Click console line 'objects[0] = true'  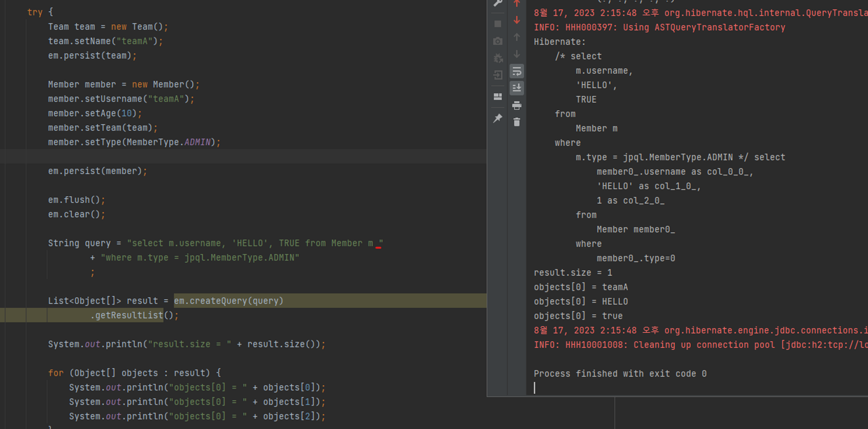pos(578,316)
